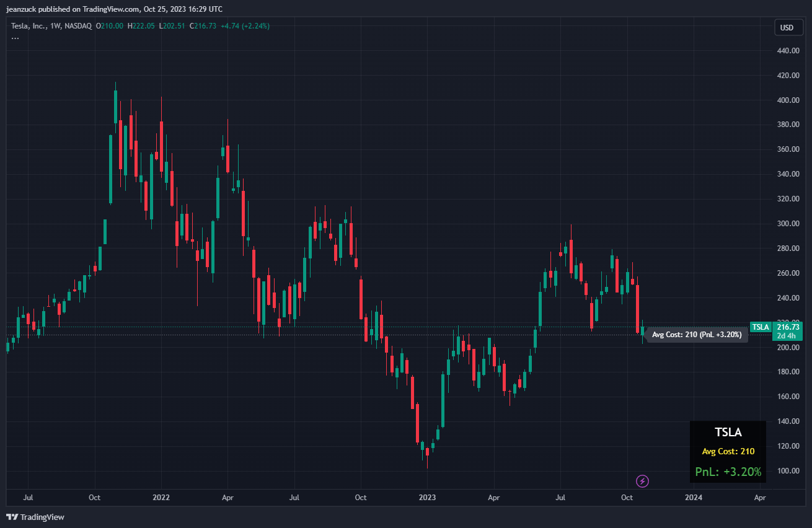Click the 120.00 price axis label
Screen dimensions: 812x528
tap(788, 446)
